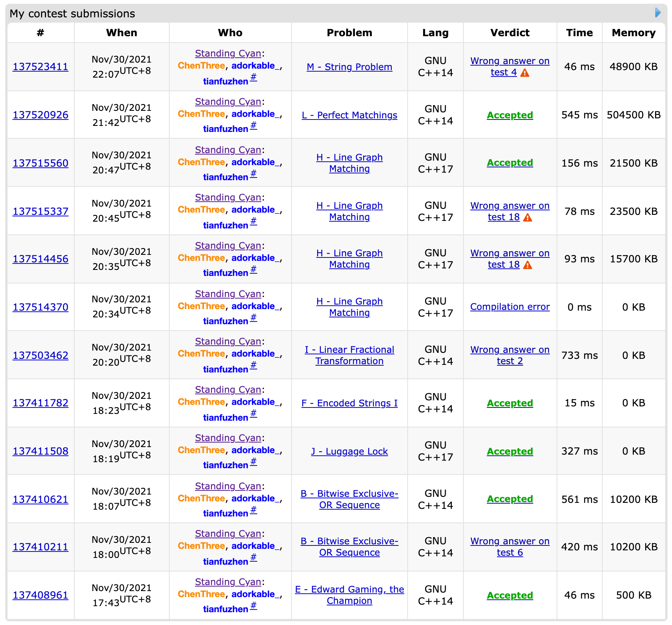
Task: Open submission 137410621
Action: coord(40,499)
